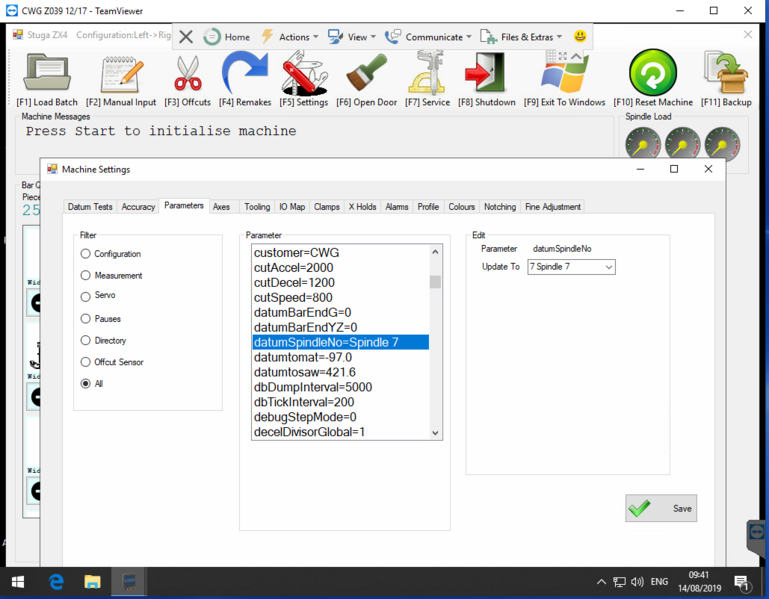Click TeamViewer Home button
This screenshot has width=769, height=599.
[x=227, y=37]
